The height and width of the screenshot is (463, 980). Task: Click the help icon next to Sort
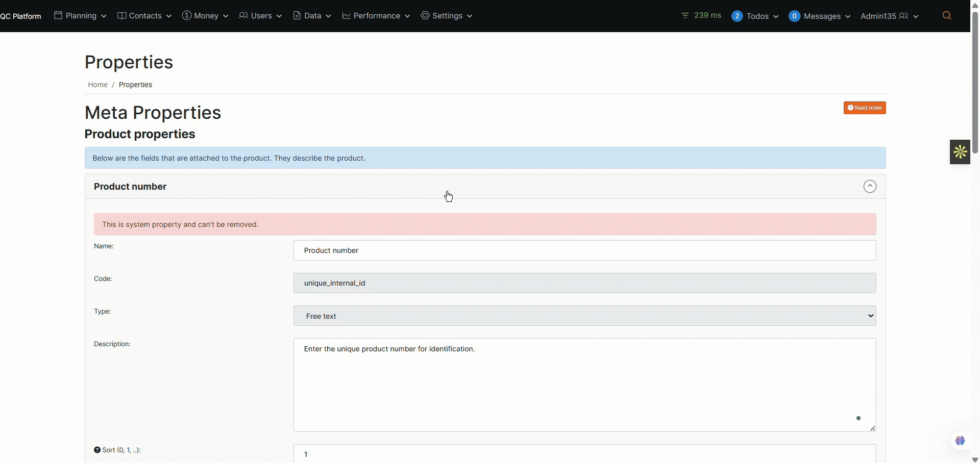click(96, 450)
